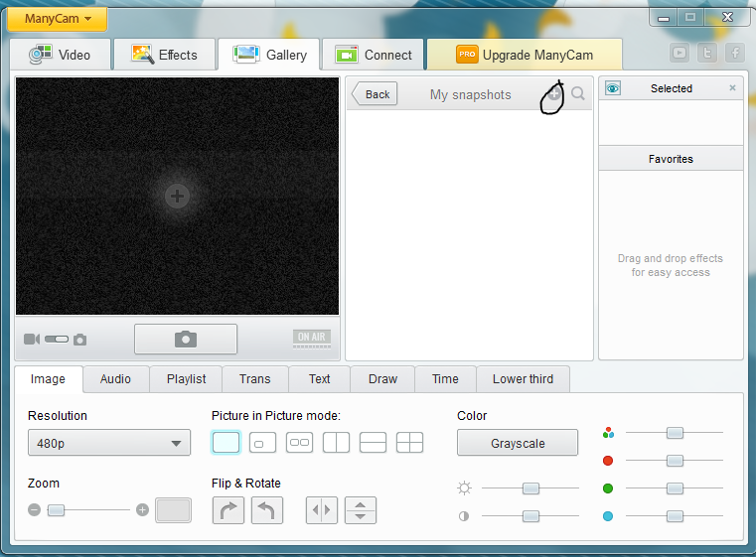Open the Gallery tab
The image size is (756, 557).
269,55
